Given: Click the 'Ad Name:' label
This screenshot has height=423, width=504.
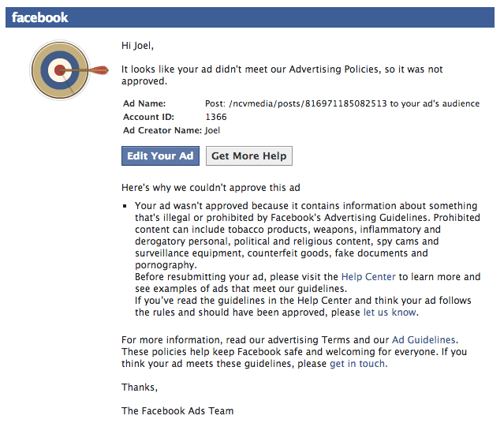Looking at the screenshot, I should 145,104.
